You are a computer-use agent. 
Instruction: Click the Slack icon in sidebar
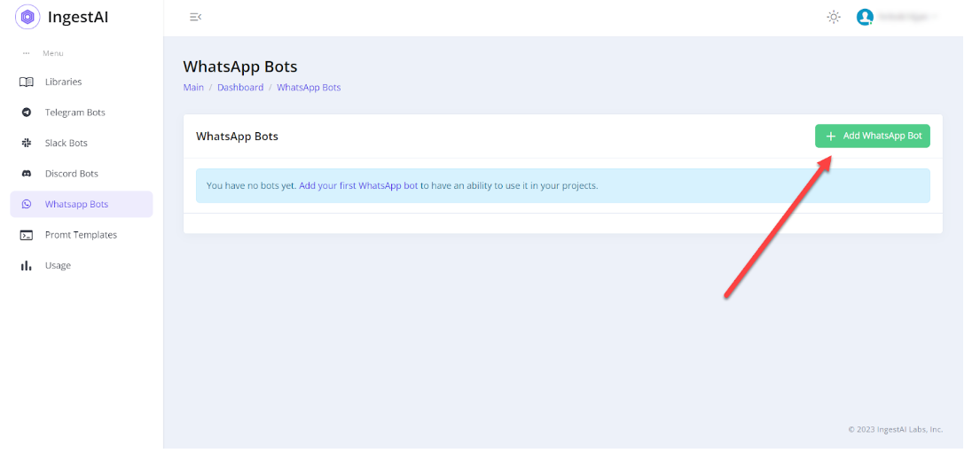(27, 143)
